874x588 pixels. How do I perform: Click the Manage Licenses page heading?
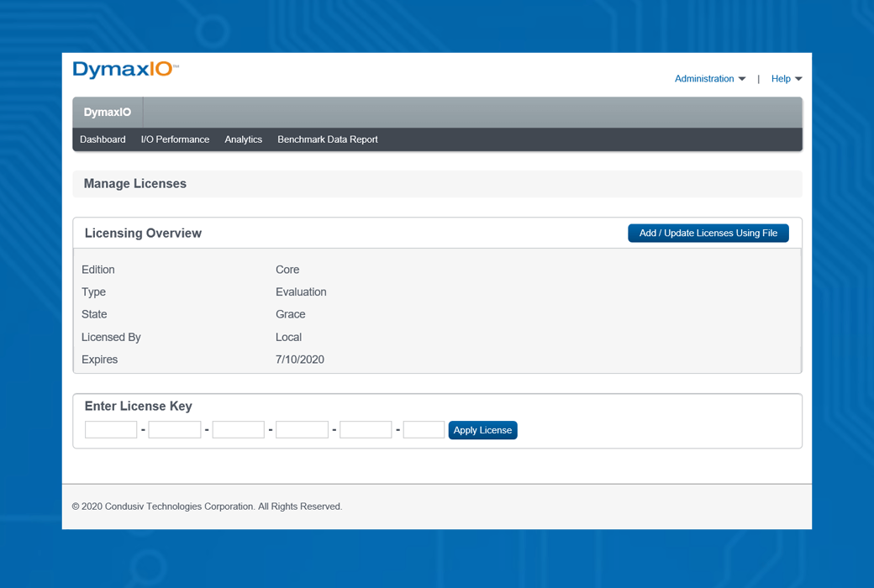[135, 184]
